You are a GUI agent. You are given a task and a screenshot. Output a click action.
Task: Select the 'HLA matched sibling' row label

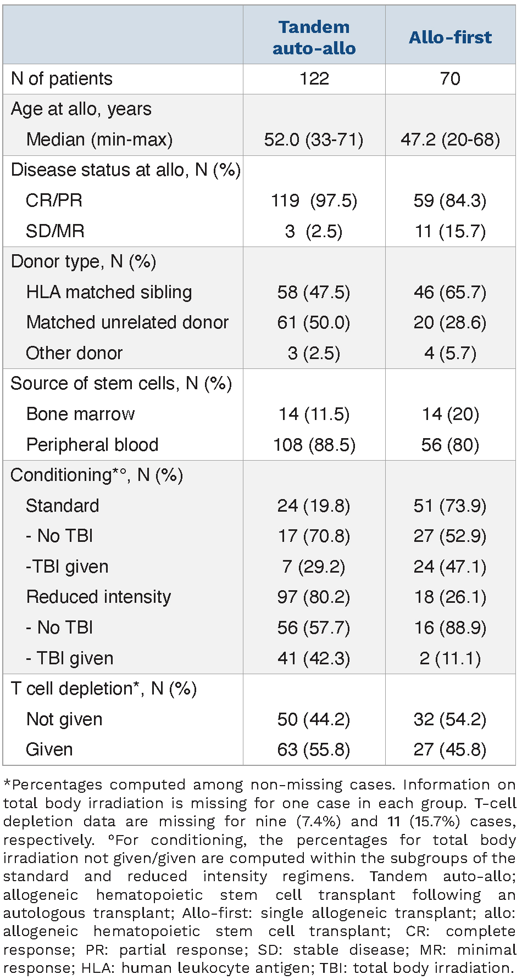(x=109, y=292)
